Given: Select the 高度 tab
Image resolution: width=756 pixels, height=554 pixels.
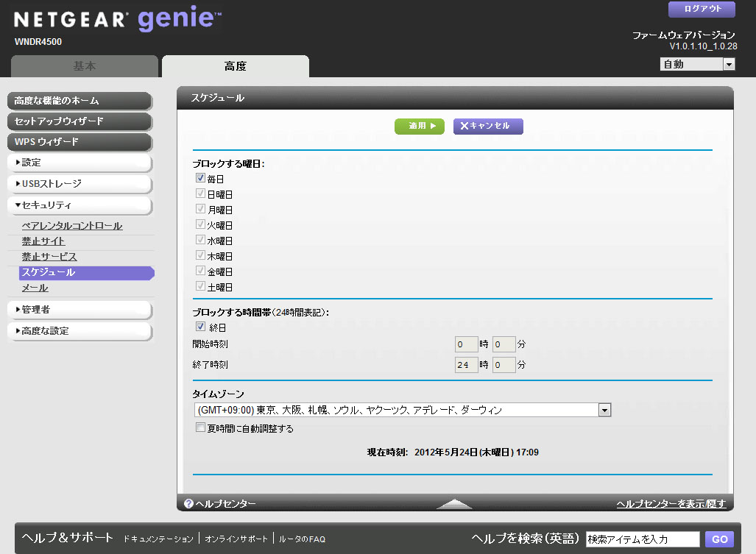Looking at the screenshot, I should click(x=236, y=66).
